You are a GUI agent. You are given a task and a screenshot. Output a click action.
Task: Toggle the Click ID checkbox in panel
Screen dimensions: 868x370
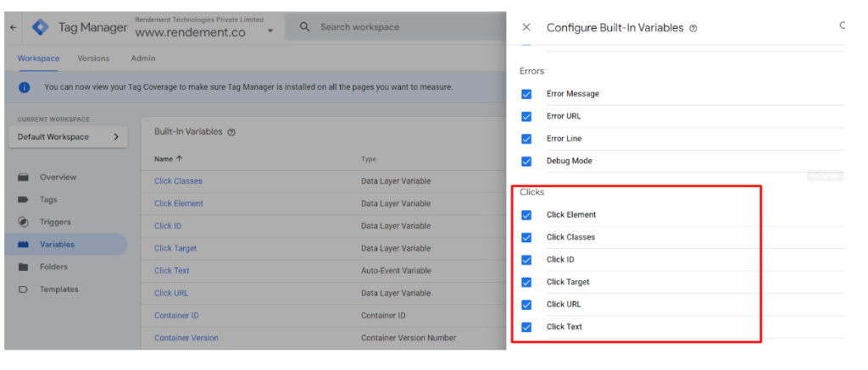526,260
